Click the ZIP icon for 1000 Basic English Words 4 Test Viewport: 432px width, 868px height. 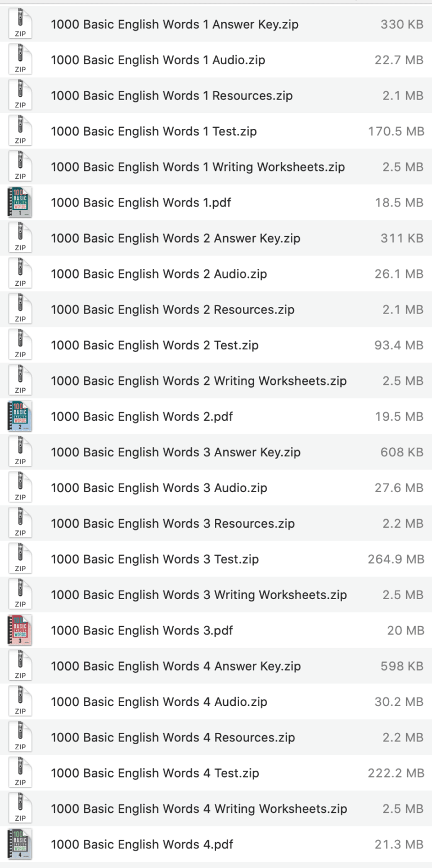click(21, 773)
